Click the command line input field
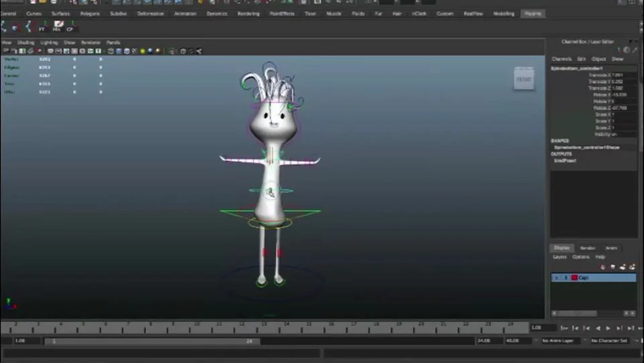644x363 pixels. [161, 353]
